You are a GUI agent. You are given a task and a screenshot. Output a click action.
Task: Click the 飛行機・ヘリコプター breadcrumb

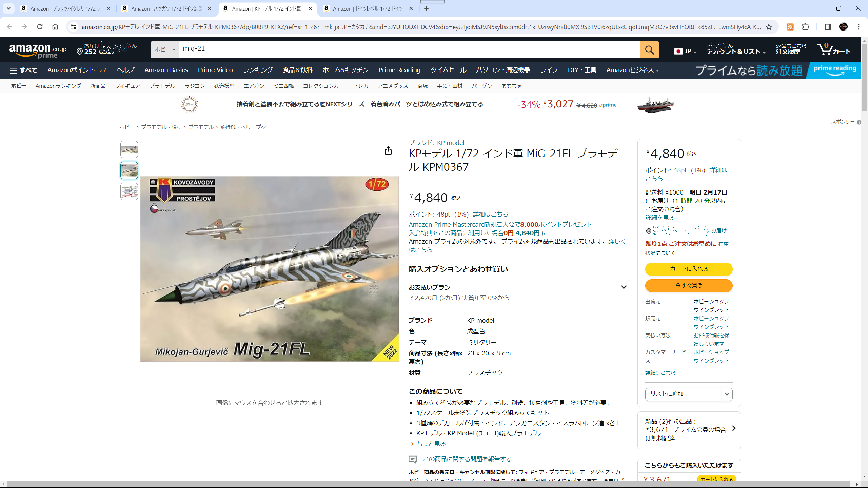245,127
